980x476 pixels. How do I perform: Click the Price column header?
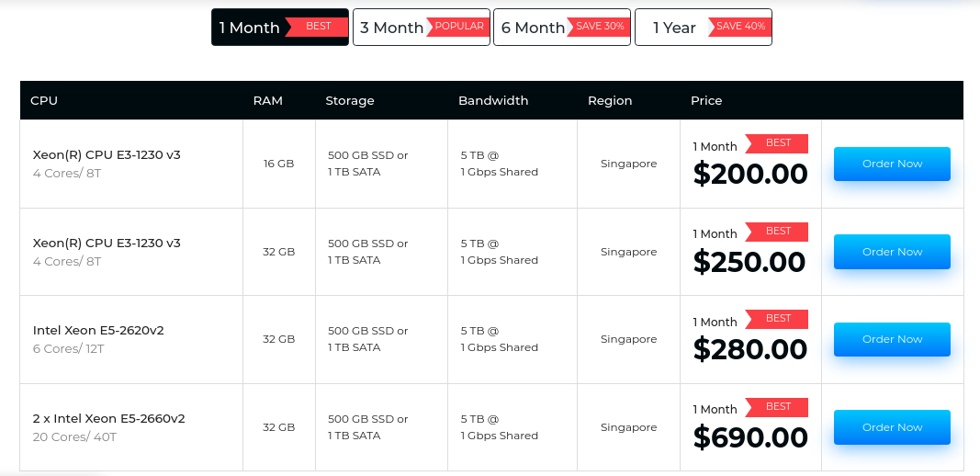pos(706,100)
